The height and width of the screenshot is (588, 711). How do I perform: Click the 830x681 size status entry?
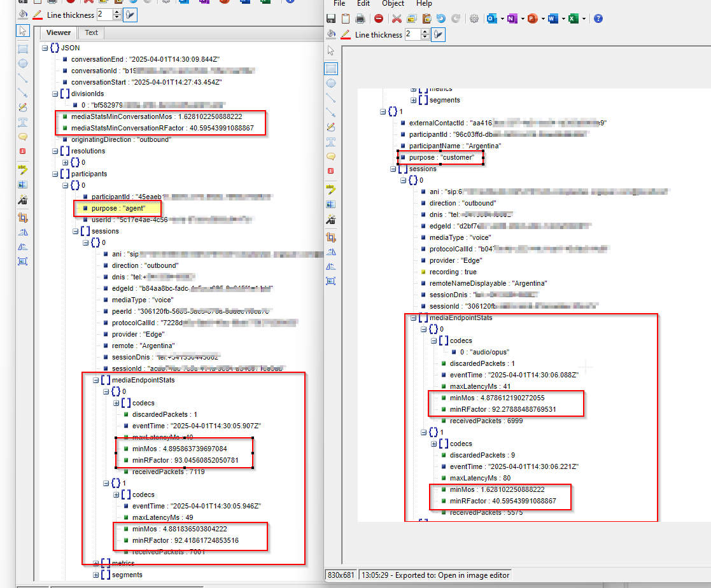coord(341,575)
